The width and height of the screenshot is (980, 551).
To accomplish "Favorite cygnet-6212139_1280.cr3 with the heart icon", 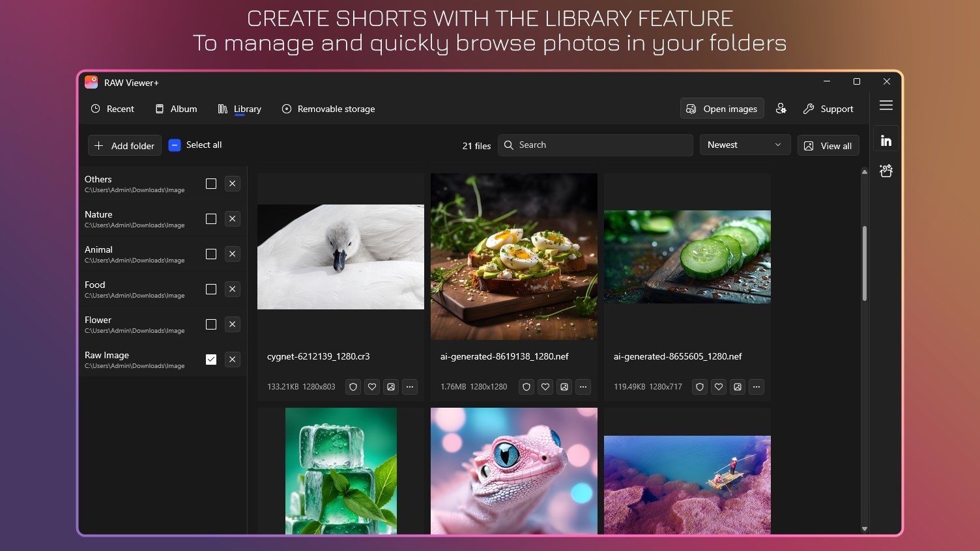I will (x=372, y=387).
